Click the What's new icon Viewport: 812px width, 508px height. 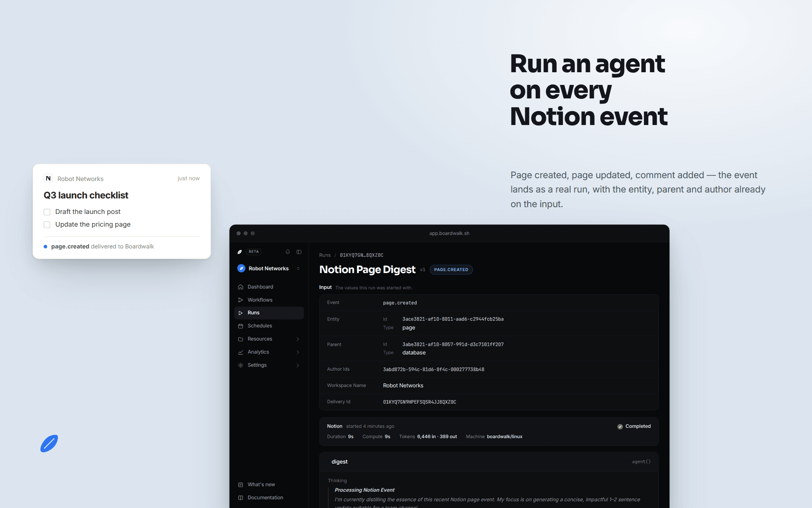coord(241,485)
